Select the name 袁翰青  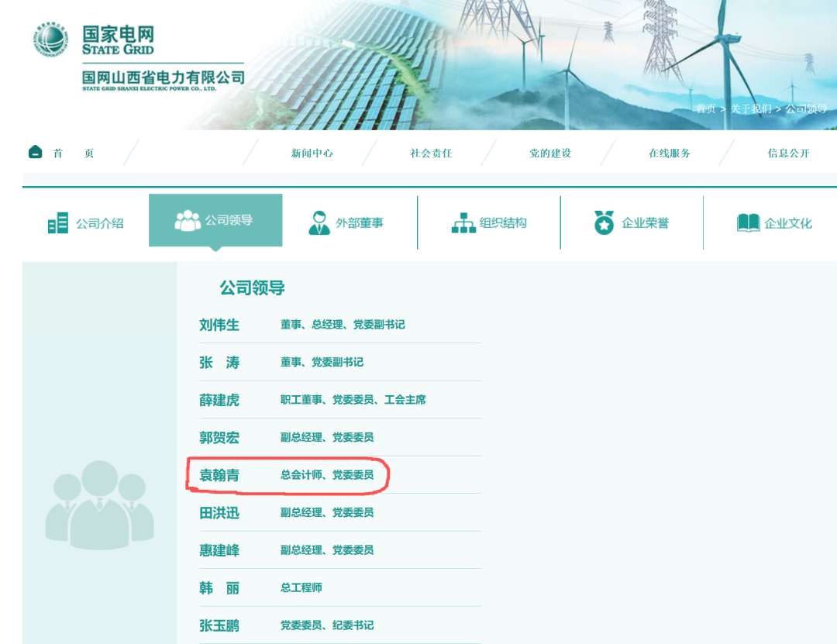click(219, 475)
